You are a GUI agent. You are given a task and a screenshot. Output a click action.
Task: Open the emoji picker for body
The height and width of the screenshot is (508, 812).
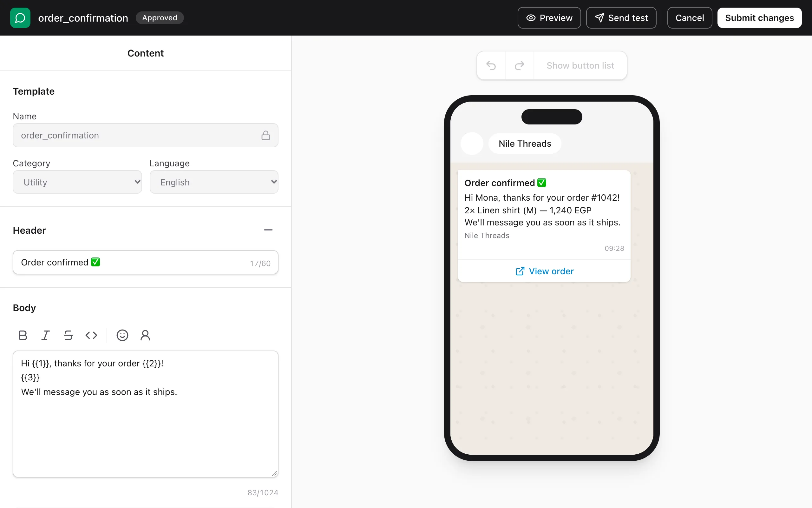tap(122, 335)
